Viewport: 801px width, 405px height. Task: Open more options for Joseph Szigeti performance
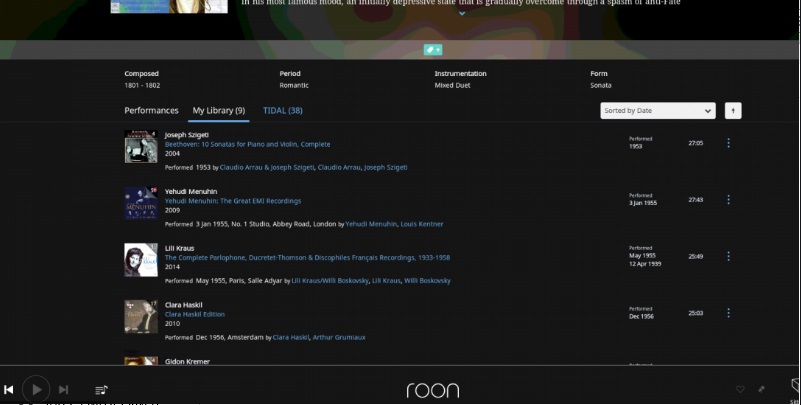[728, 143]
